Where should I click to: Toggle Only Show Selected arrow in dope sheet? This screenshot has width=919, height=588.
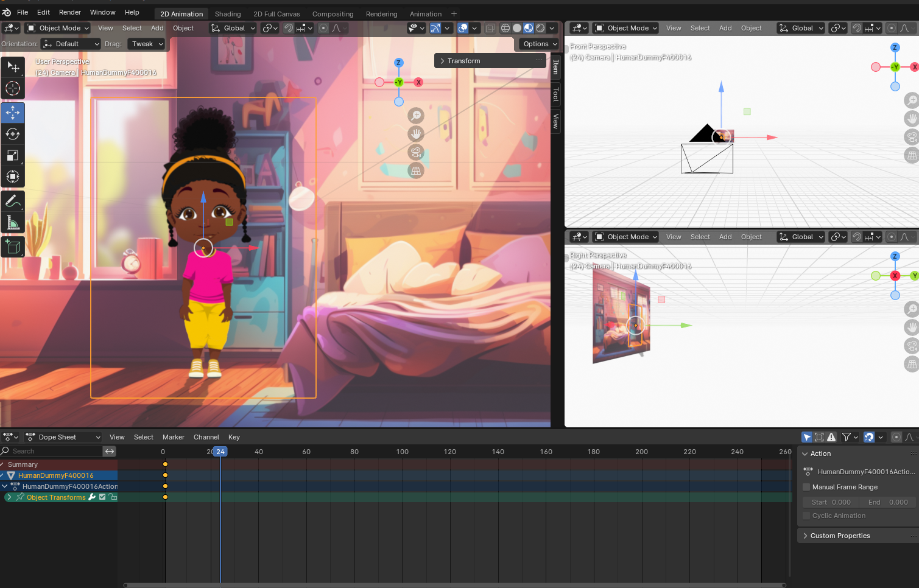(x=807, y=437)
